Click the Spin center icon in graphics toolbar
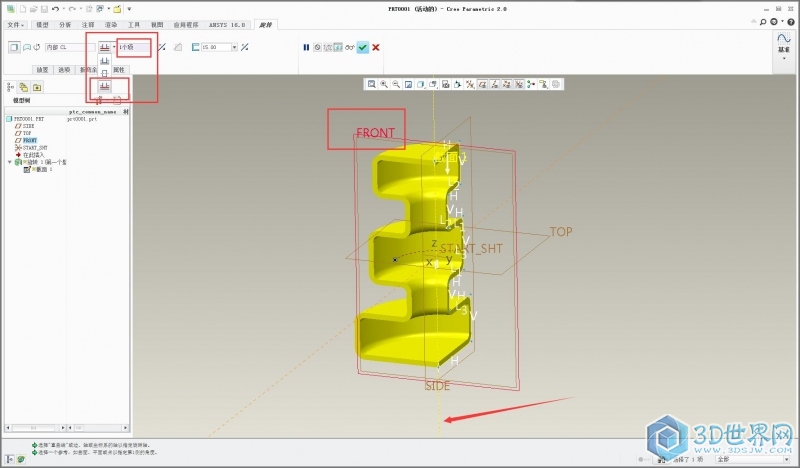Screen dimensions: 800x468 coord(531,84)
